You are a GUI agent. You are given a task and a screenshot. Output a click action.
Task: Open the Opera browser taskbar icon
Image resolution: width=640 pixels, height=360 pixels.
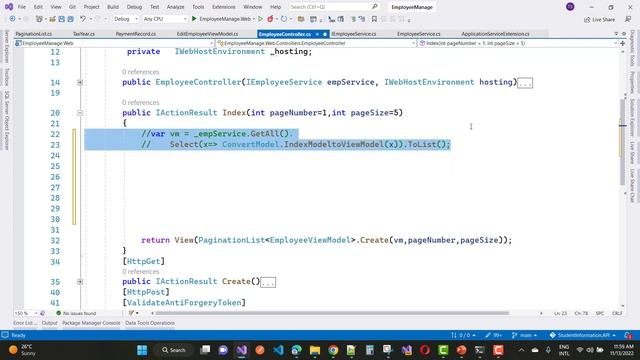(x=424, y=350)
